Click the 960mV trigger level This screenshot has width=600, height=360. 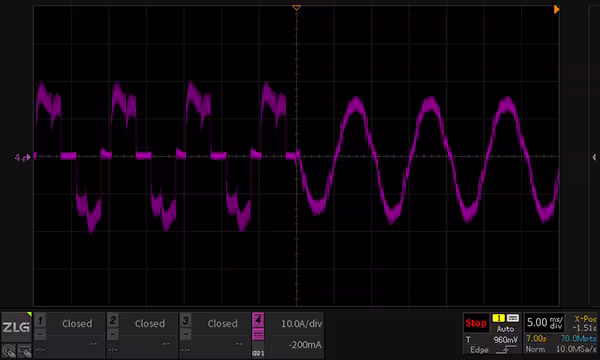(505, 340)
